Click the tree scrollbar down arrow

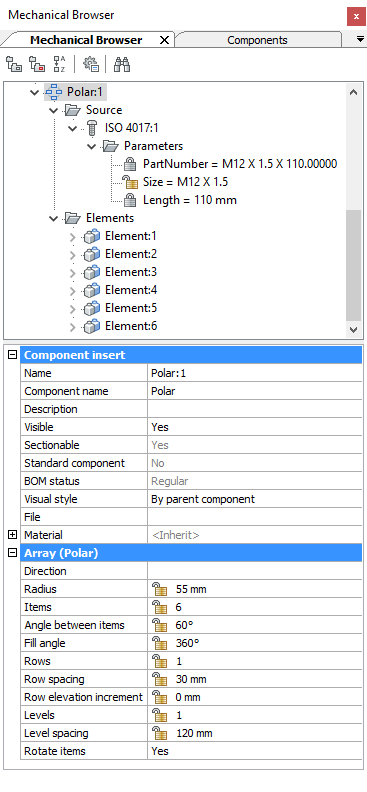coord(354,329)
